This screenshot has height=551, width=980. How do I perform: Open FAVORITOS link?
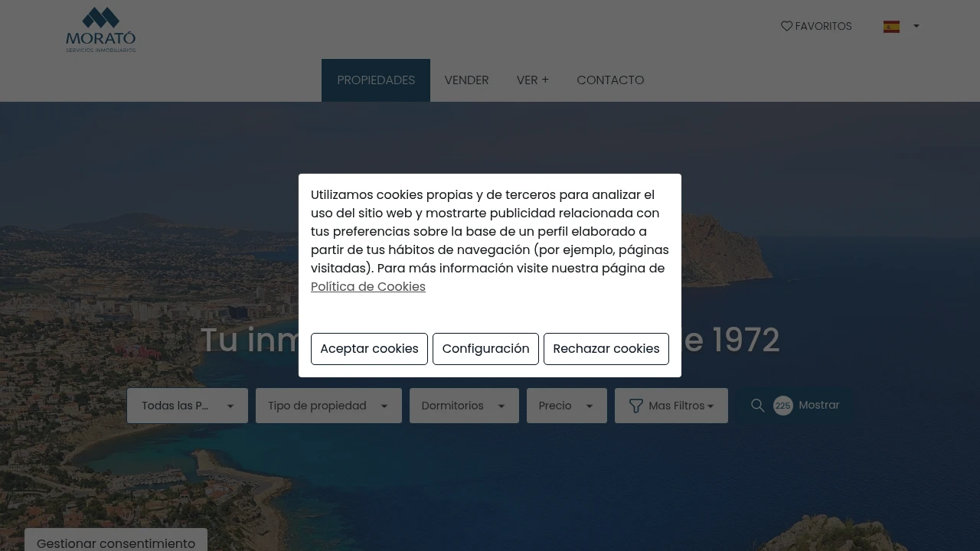coord(816,26)
